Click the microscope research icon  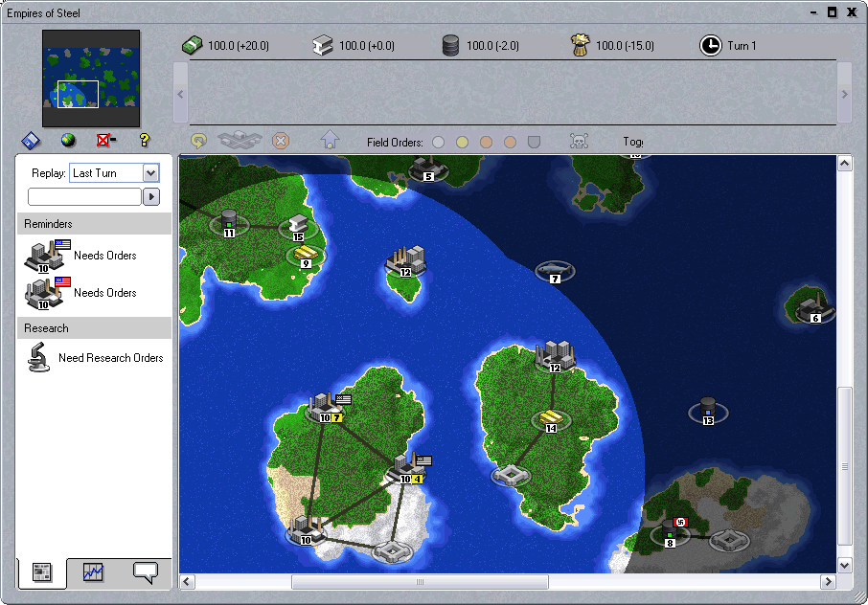39,358
